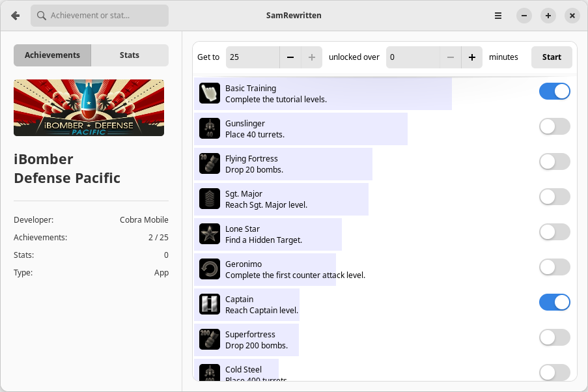Enable the Gunslinger achievement toggle
This screenshot has height=392, width=588.
(555, 126)
